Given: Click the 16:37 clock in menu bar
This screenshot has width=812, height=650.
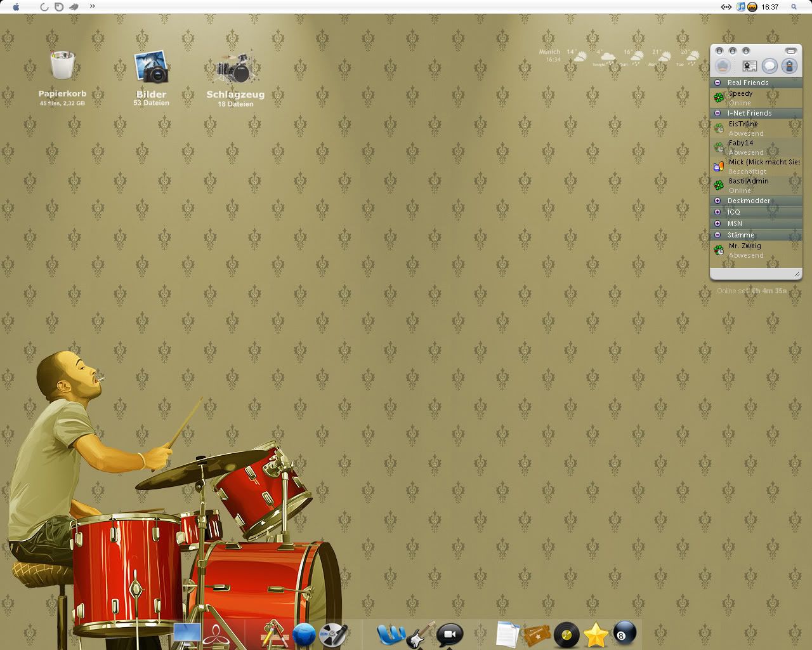Looking at the screenshot, I should point(769,7).
